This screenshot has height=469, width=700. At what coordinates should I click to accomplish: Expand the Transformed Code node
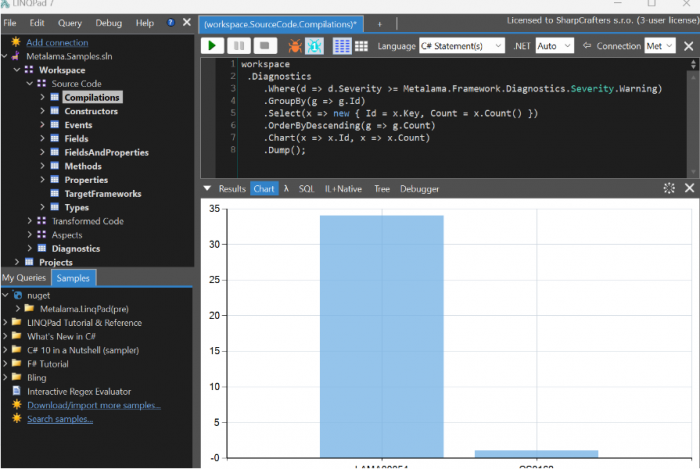coord(29,221)
